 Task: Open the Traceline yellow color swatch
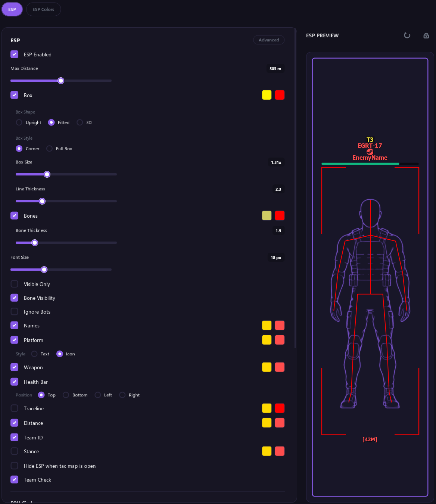pyautogui.click(x=267, y=408)
